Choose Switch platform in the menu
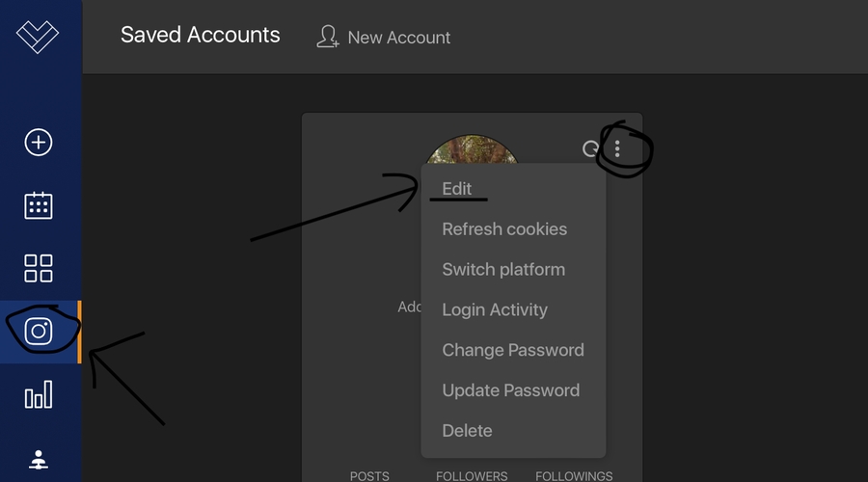Screen dimensions: 868x482 tap(503, 270)
